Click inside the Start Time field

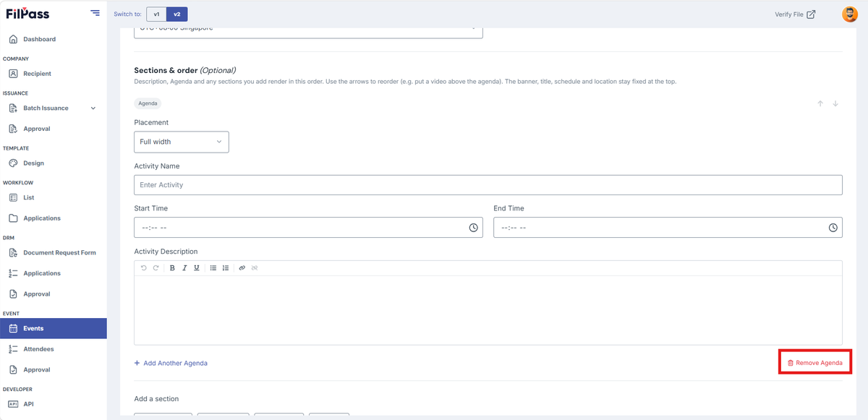point(308,228)
